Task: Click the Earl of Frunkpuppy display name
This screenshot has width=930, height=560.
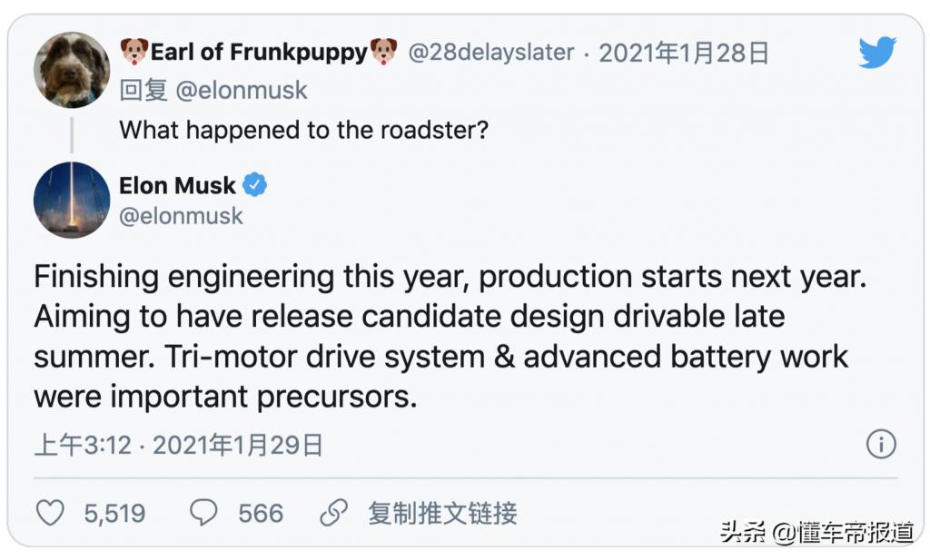Action: pos(259,52)
